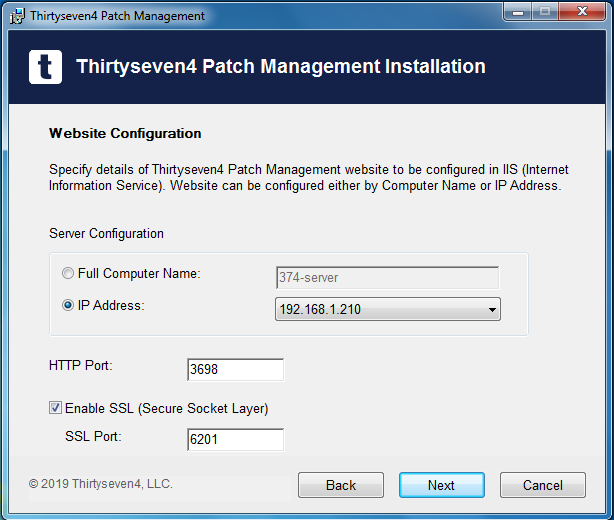Image resolution: width=614 pixels, height=520 pixels.
Task: Open the IP Address dropdown list
Action: (388, 309)
